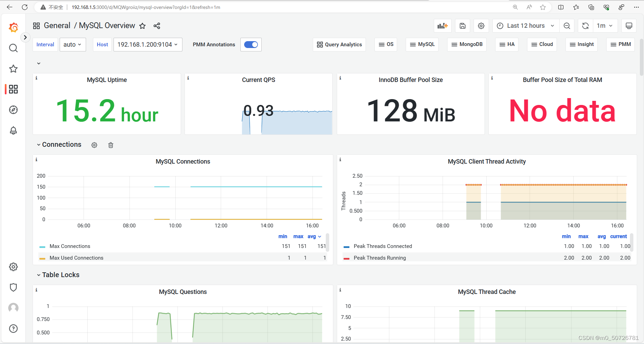This screenshot has width=644, height=344.
Task: Add a new panel to dashboard
Action: pyautogui.click(x=443, y=26)
